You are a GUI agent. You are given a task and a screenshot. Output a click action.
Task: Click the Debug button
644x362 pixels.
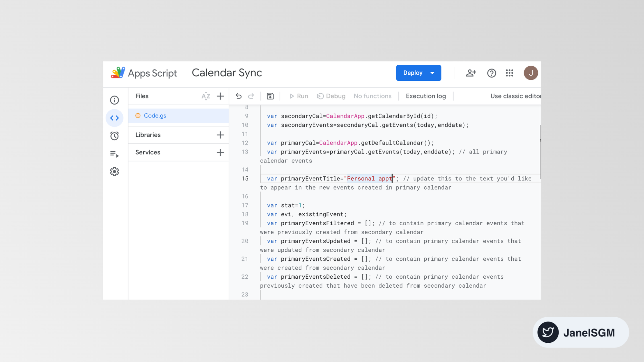point(331,96)
